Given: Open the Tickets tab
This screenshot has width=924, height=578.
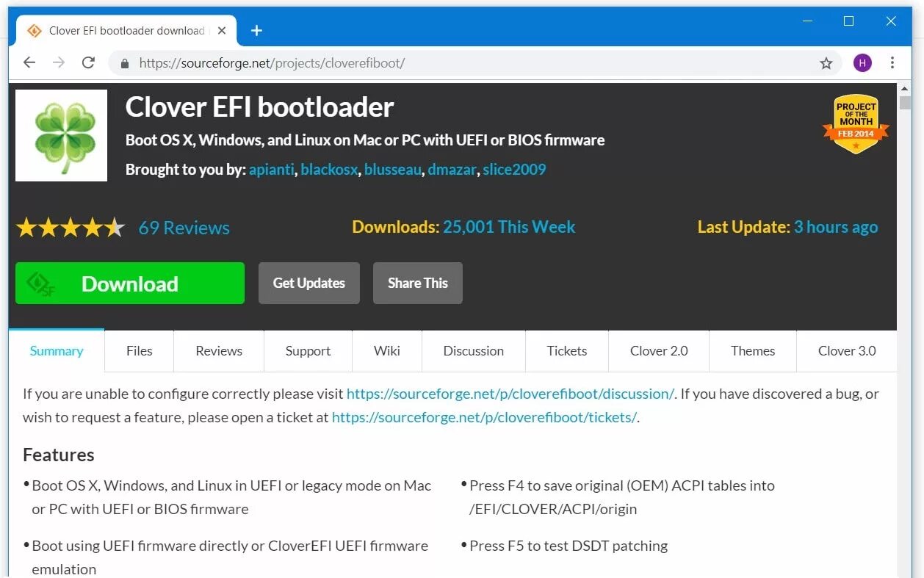Looking at the screenshot, I should [x=567, y=351].
